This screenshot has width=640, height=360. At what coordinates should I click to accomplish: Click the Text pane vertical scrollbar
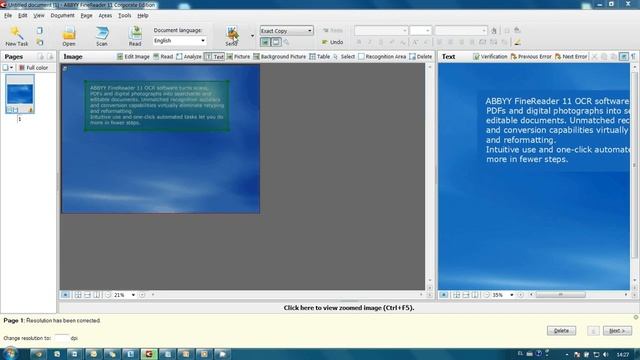[634, 165]
